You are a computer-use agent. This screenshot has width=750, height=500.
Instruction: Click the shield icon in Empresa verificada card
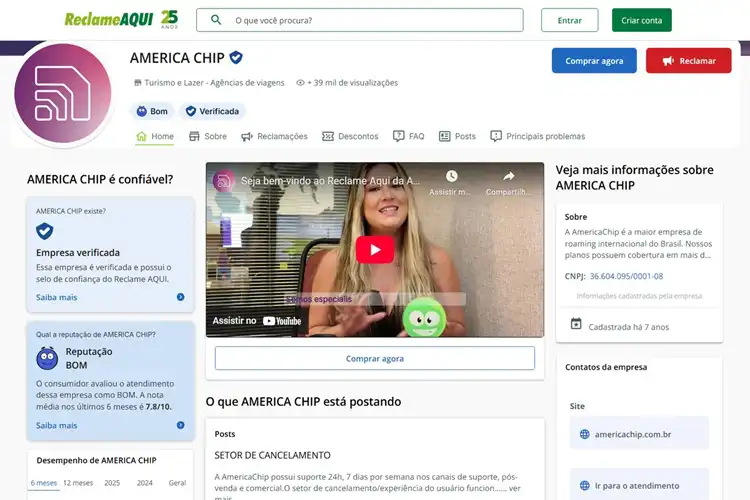click(44, 231)
